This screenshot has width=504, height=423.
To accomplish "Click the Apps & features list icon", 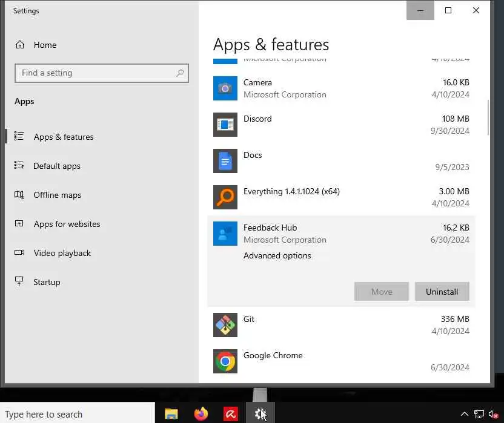I will click(x=19, y=136).
